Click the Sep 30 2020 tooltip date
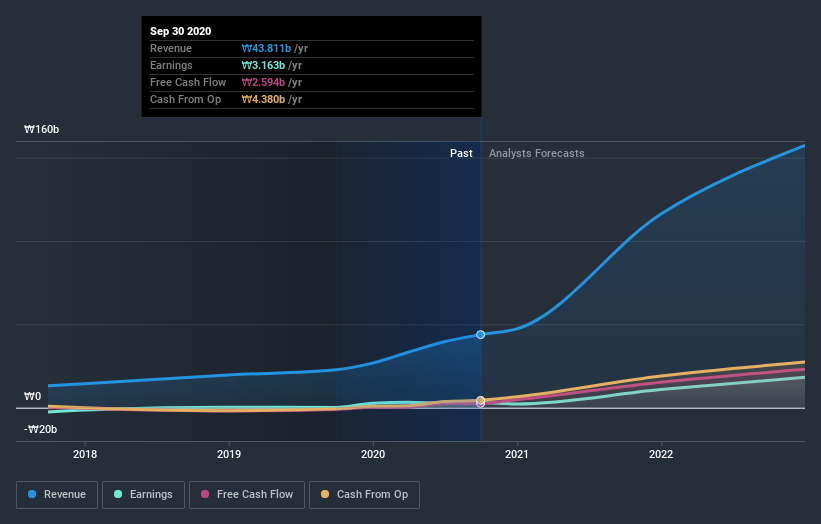Screen dimensions: 821x524 181,31
